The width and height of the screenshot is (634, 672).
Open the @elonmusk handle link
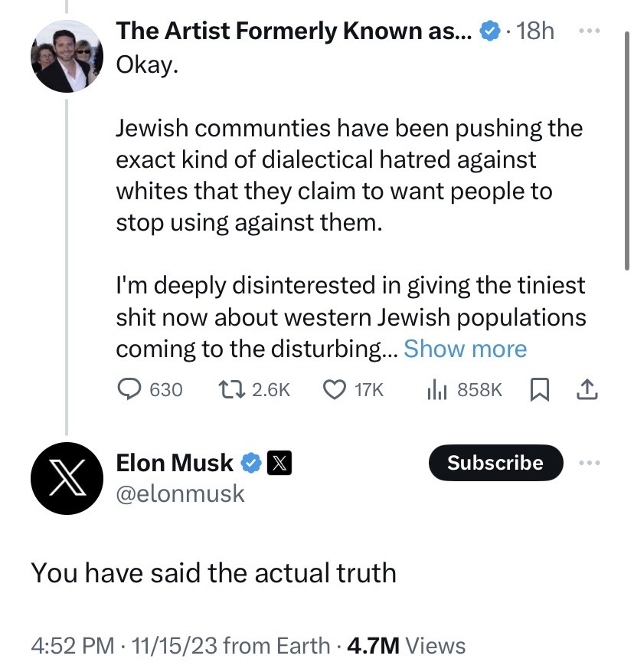pos(180,493)
